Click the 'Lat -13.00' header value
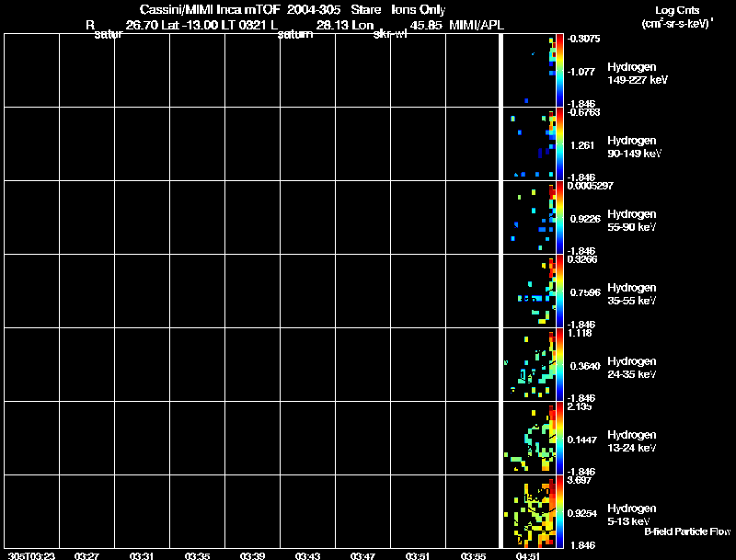Image resolution: width=736 pixels, height=560 pixels. 191,26
